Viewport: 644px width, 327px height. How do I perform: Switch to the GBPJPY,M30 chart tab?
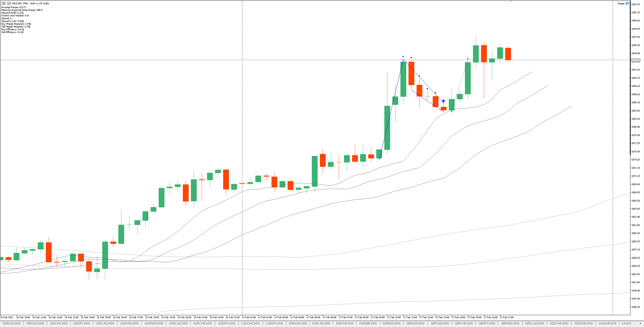[487, 323]
